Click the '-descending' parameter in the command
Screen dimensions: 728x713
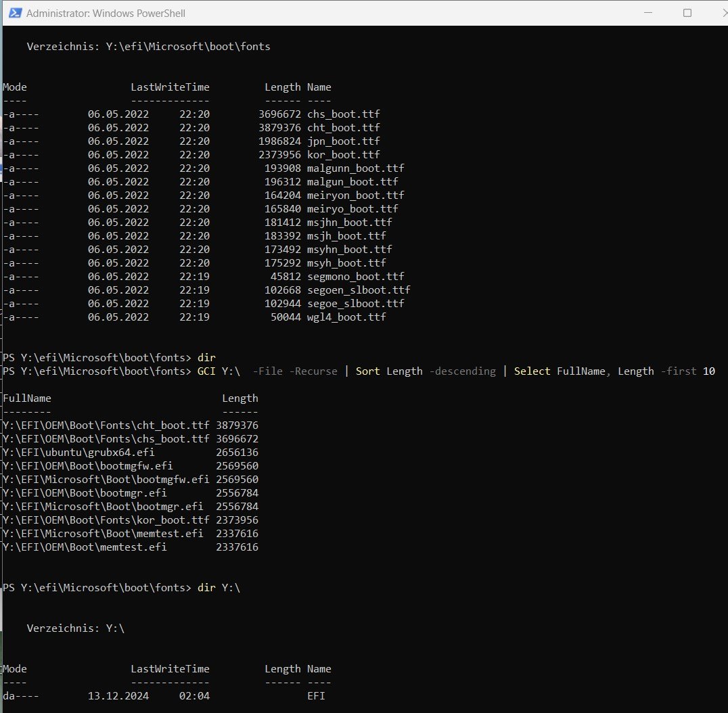(x=462, y=371)
